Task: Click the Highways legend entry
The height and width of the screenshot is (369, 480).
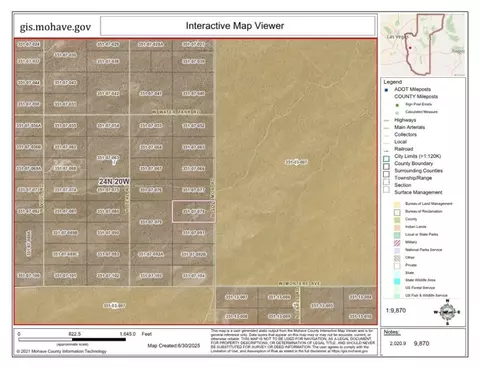Action: [x=405, y=120]
